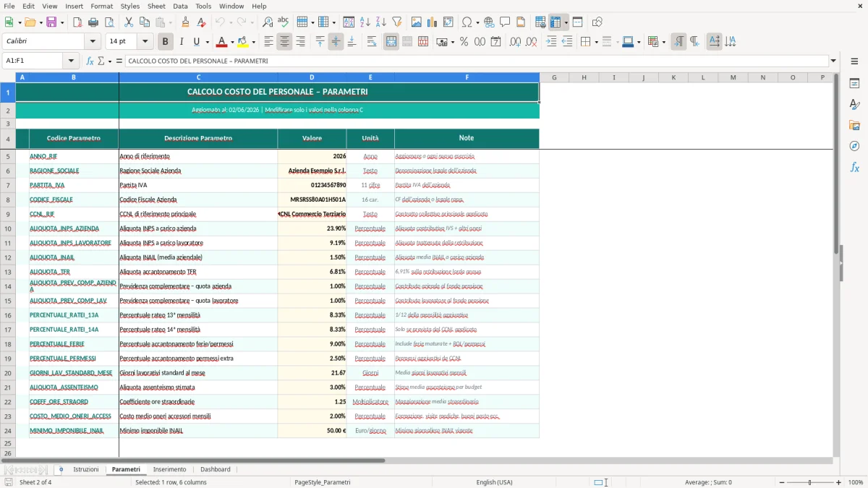Adjust the zoom slider

pos(809,482)
